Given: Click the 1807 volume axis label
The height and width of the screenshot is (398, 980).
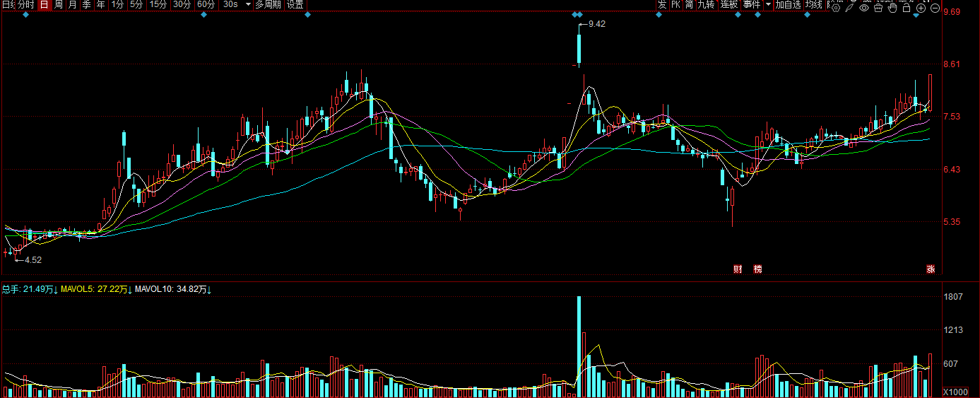Looking at the screenshot, I should click(953, 297).
